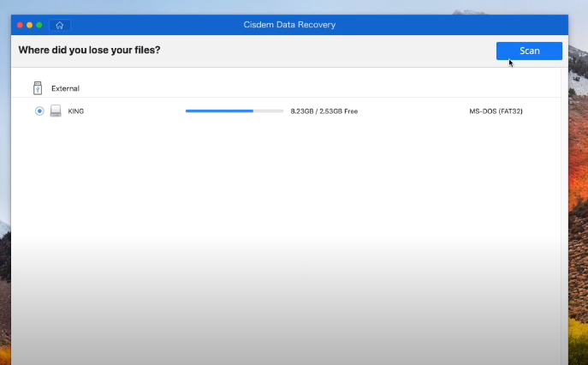Screen dimensions: 588x365
Task: Click the KING storage usage bar
Action: tap(235, 111)
